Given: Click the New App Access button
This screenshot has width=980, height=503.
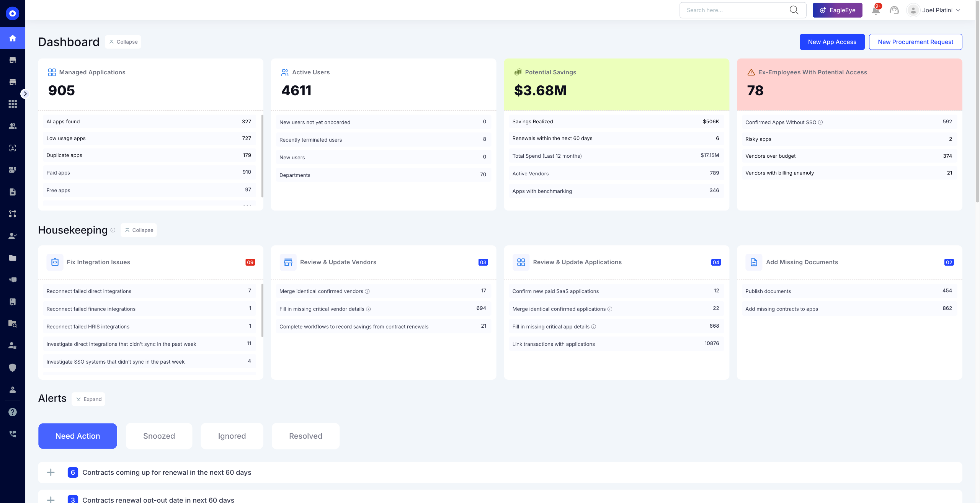Looking at the screenshot, I should [x=832, y=42].
